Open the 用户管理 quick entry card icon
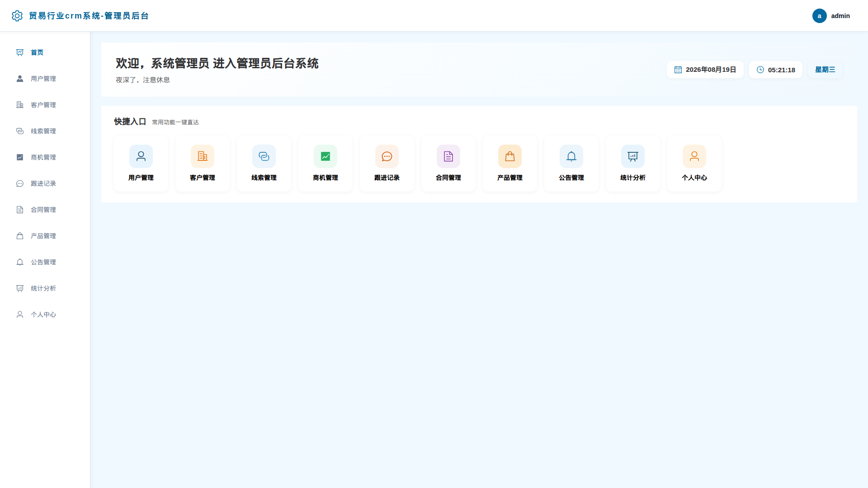 point(141,156)
